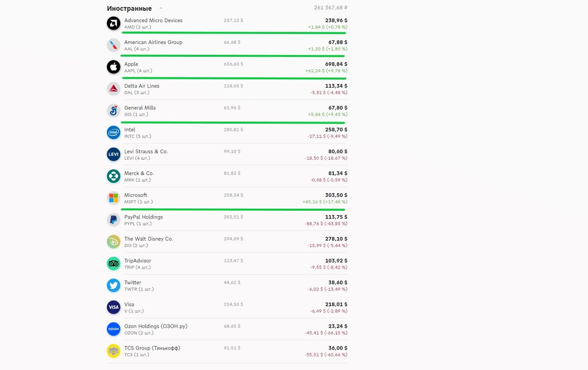Click Apple purchase cost 636,60 $
Viewport: 588px width, 370px height.
pos(233,64)
